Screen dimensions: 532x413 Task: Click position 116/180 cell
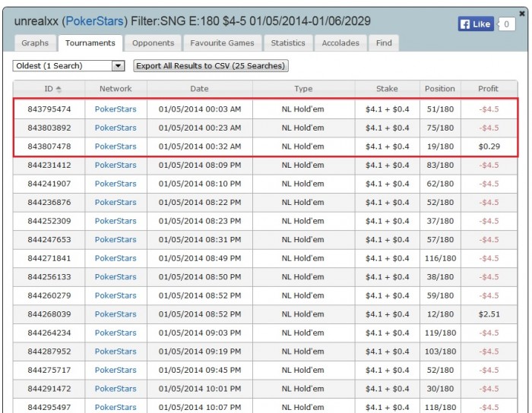click(440, 258)
